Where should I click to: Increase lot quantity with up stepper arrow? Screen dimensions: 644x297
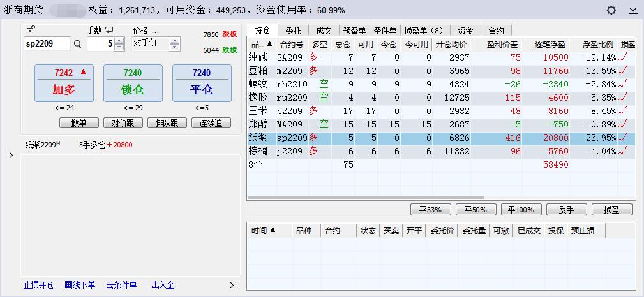[119, 41]
